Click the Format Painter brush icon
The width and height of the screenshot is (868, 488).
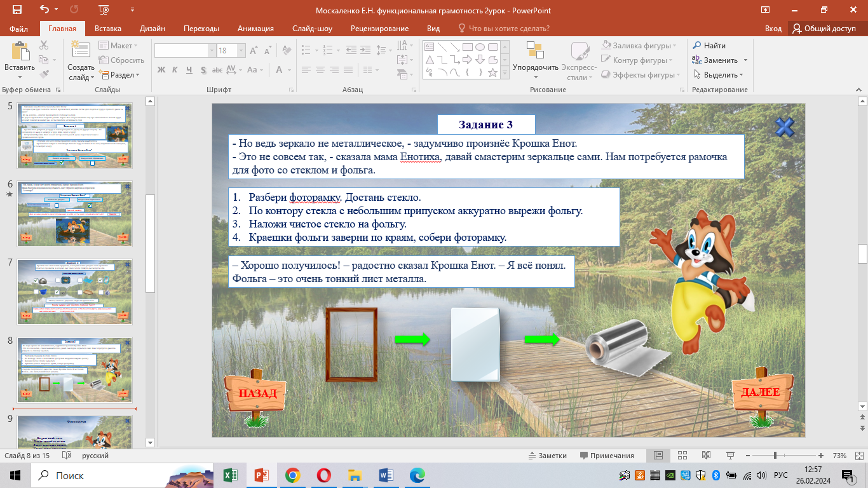click(44, 74)
